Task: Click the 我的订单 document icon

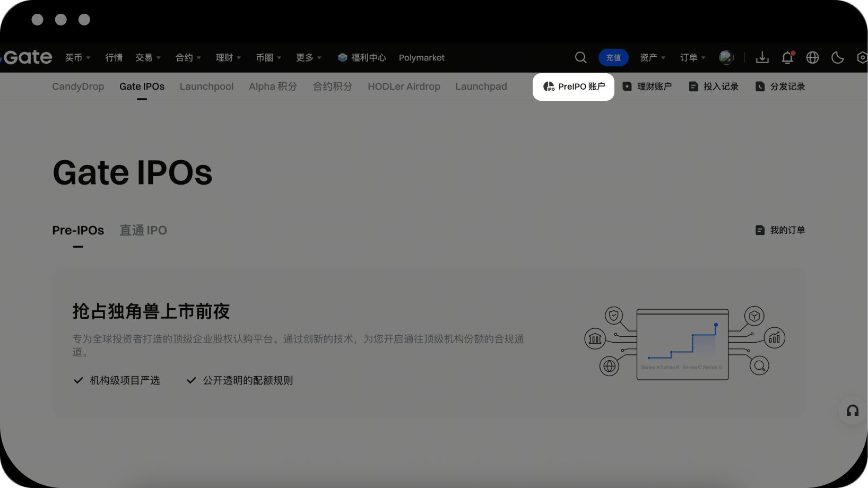Action: (x=760, y=230)
